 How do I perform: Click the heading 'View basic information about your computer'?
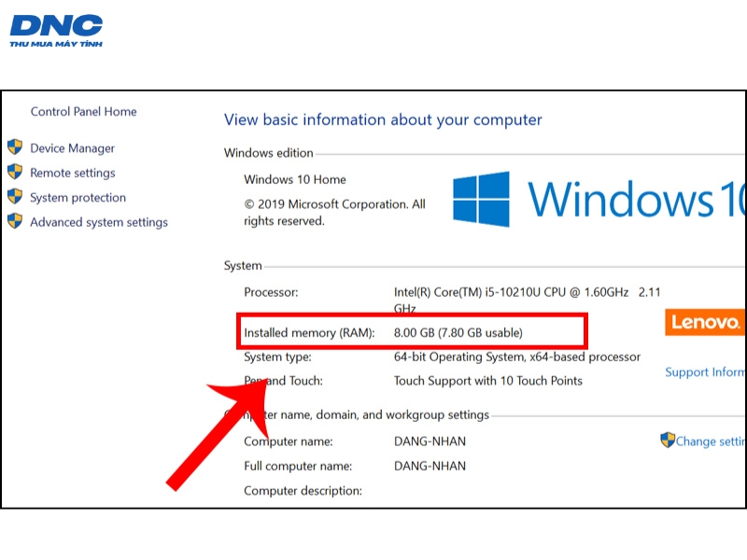pos(383,119)
